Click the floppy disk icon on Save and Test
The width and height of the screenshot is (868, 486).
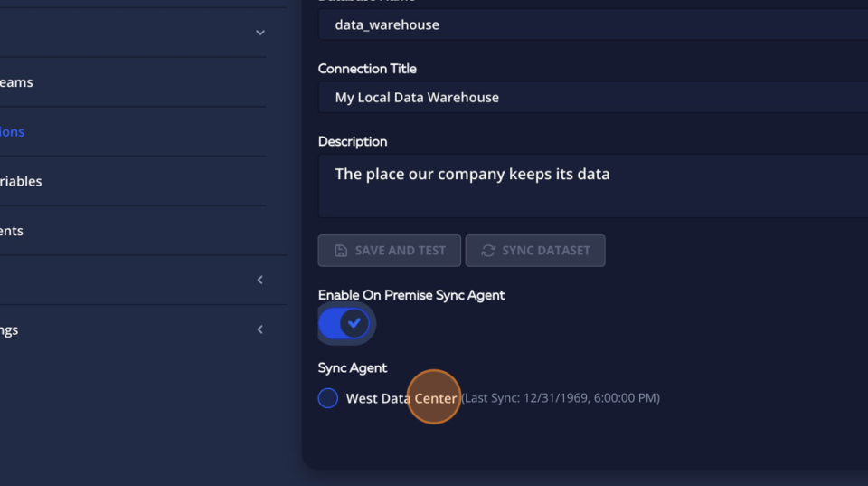click(341, 251)
